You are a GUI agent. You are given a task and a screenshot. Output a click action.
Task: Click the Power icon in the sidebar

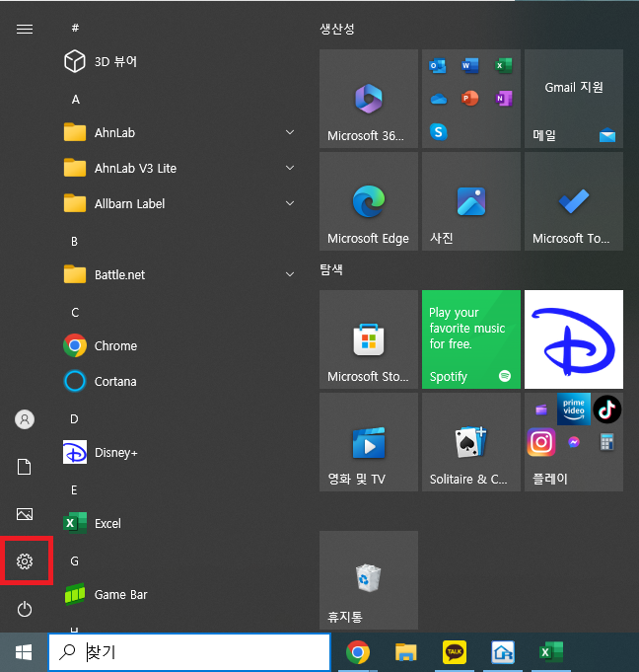pos(25,609)
